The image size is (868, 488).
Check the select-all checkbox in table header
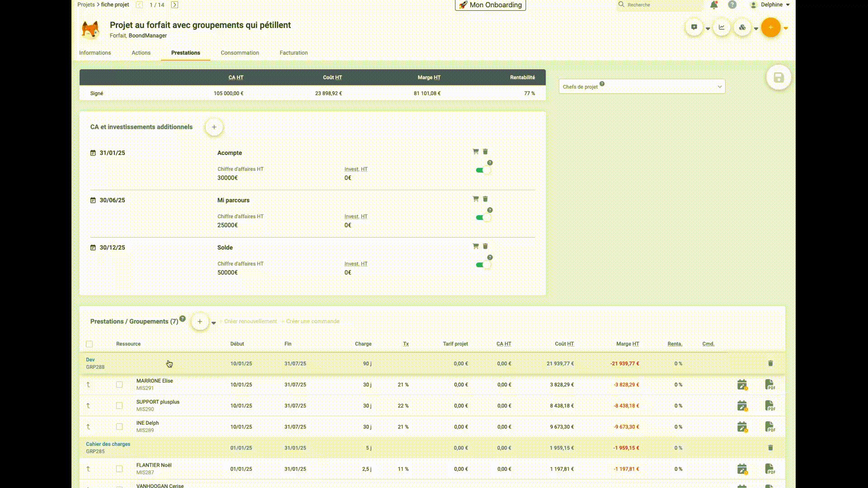(90, 344)
